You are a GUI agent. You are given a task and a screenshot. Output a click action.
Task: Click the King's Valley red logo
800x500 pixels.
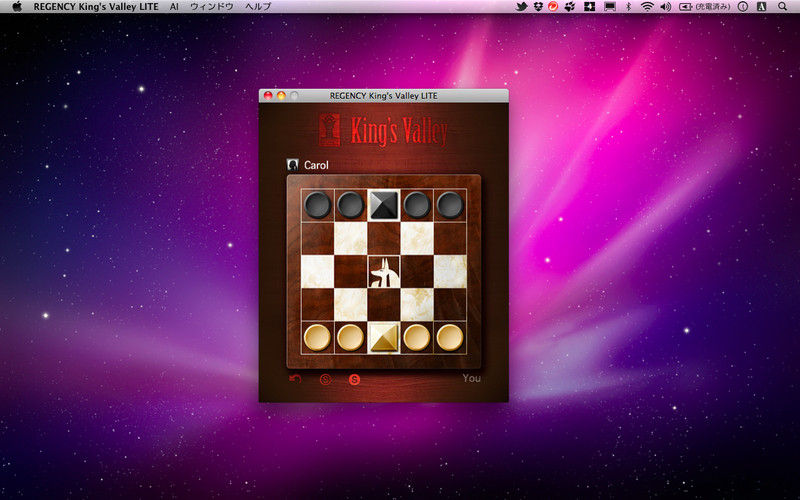(383, 131)
